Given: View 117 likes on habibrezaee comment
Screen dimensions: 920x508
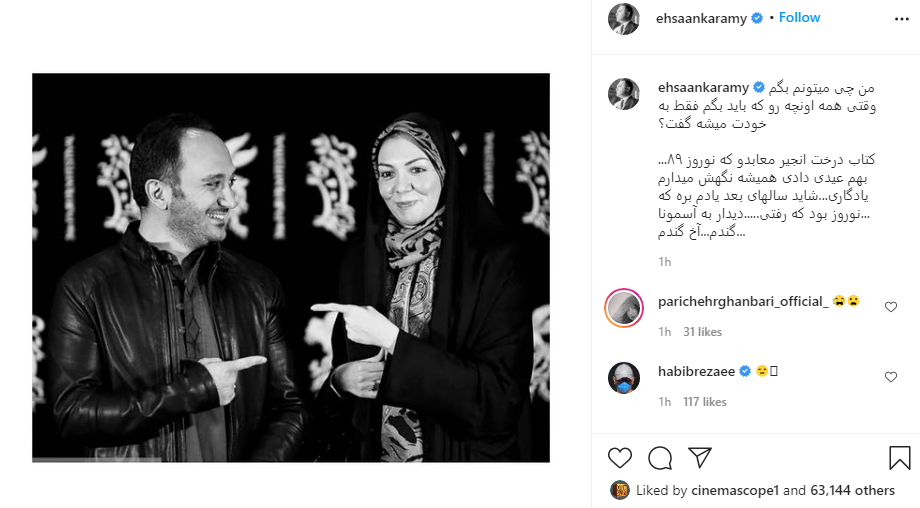Looking at the screenshot, I should (705, 402).
